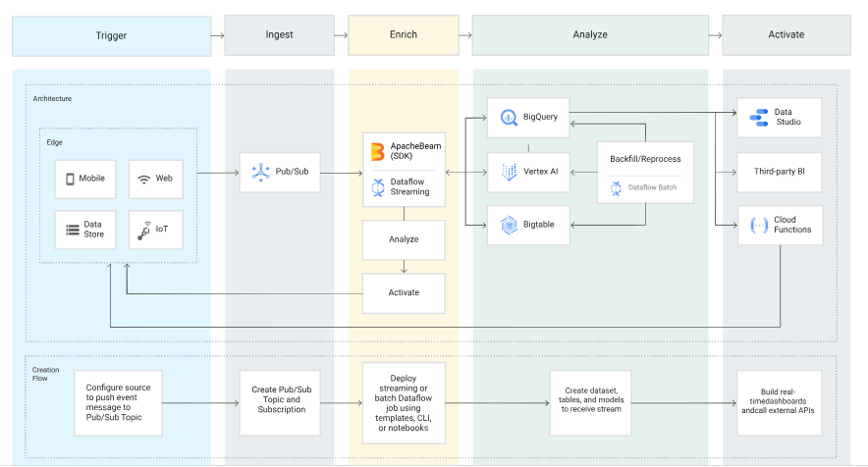Click the Third-party BI box
Image resolution: width=868 pixels, height=467 pixels.
(780, 171)
